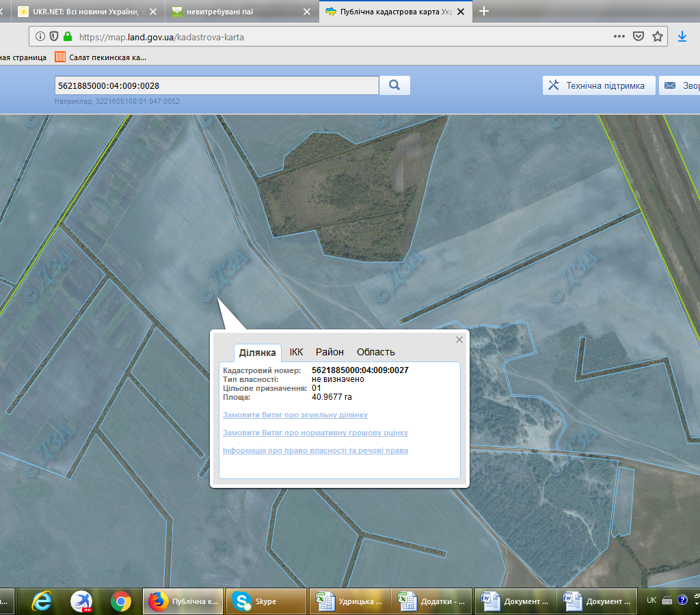The image size is (700, 615).
Task: Show site info via the padlock icon
Action: (x=67, y=37)
